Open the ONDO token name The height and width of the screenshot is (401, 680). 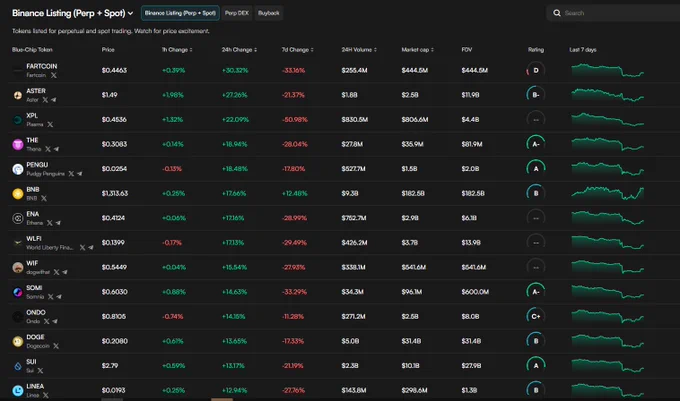click(x=36, y=313)
